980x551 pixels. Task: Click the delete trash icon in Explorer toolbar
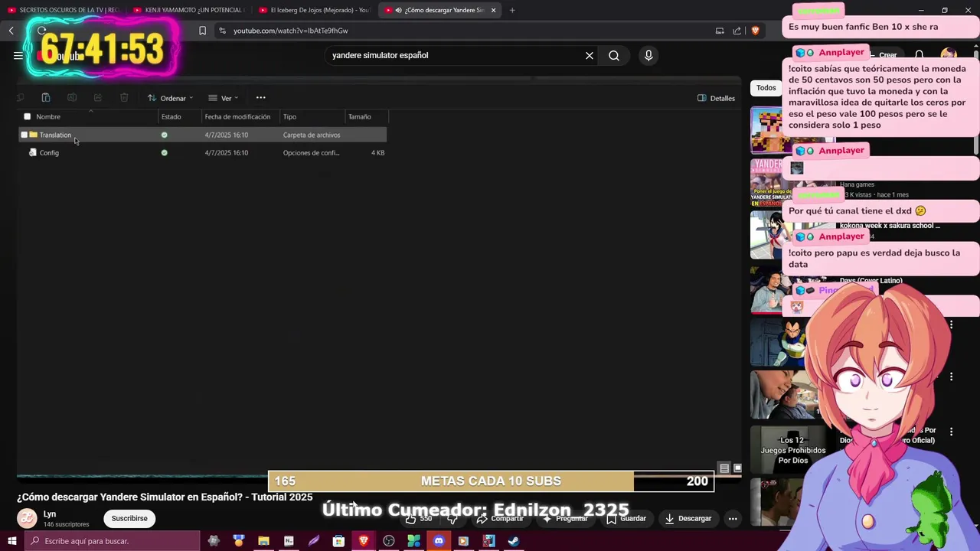tap(124, 98)
